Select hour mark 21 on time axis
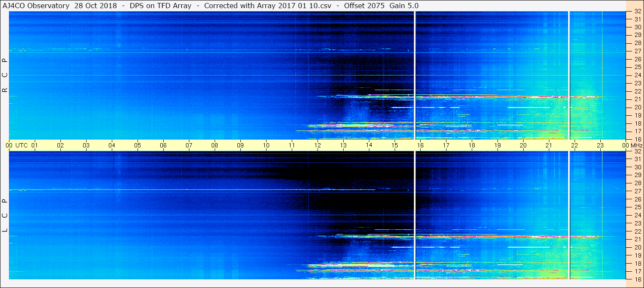The height and width of the screenshot is (288, 644). coord(549,145)
